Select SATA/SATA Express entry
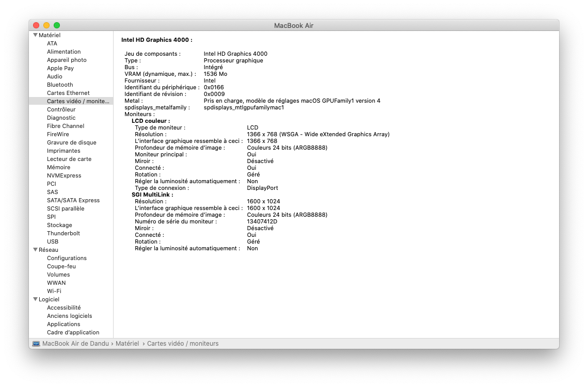 pyautogui.click(x=73, y=200)
